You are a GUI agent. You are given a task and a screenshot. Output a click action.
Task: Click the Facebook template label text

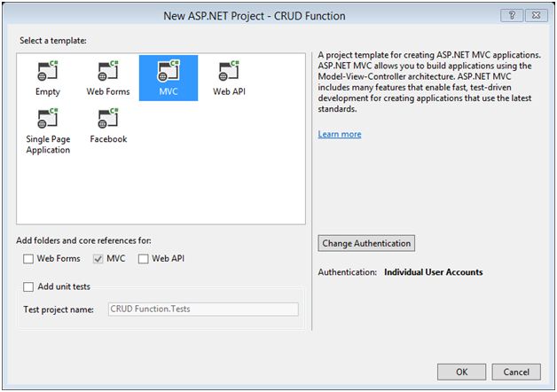tap(108, 139)
